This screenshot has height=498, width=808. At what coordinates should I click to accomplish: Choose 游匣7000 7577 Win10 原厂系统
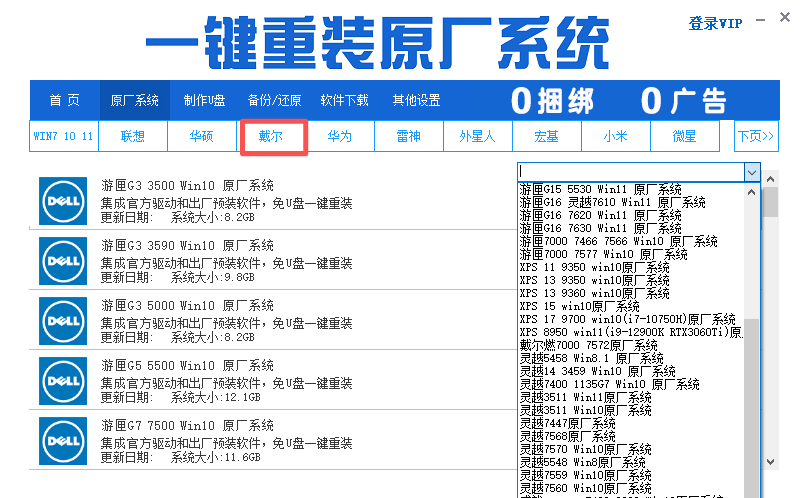pos(603,254)
